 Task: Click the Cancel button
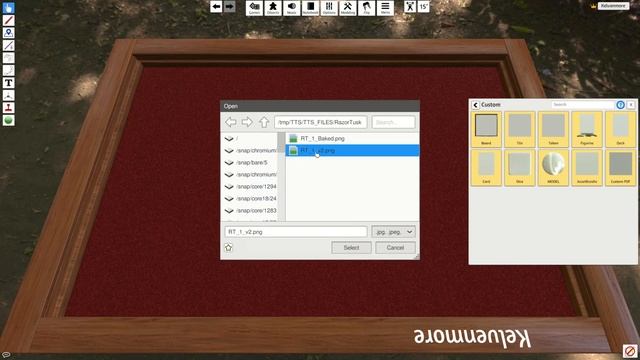tap(395, 248)
